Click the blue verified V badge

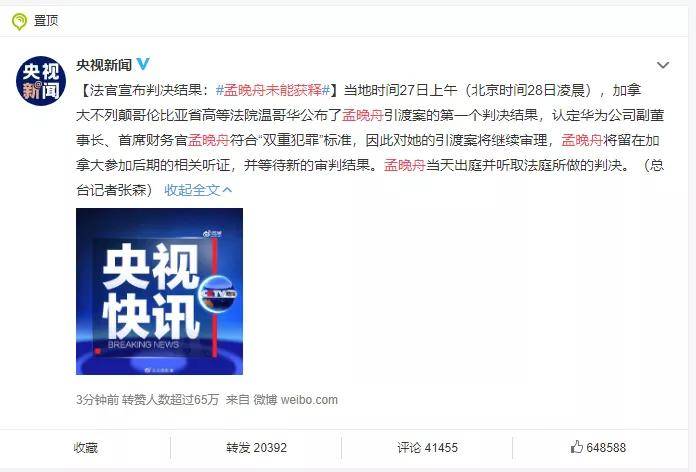[143, 64]
